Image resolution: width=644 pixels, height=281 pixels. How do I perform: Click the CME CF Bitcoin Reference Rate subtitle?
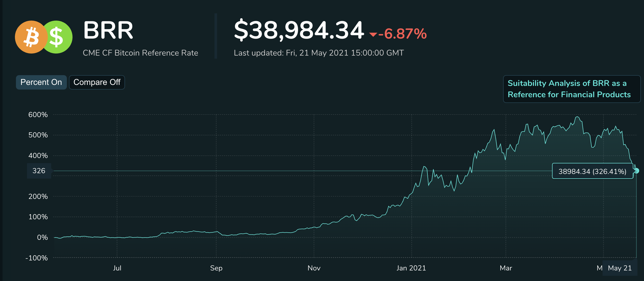tap(140, 53)
